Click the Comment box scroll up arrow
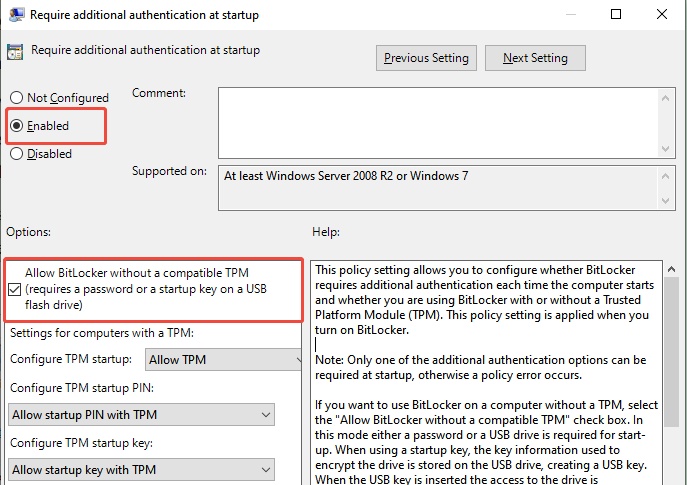The width and height of the screenshot is (687, 485). tap(666, 98)
